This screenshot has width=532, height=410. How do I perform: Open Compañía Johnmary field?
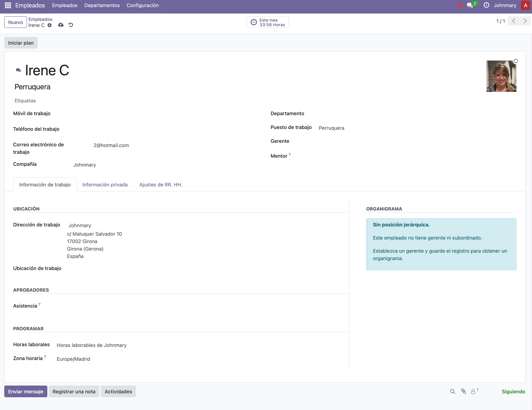166,165
